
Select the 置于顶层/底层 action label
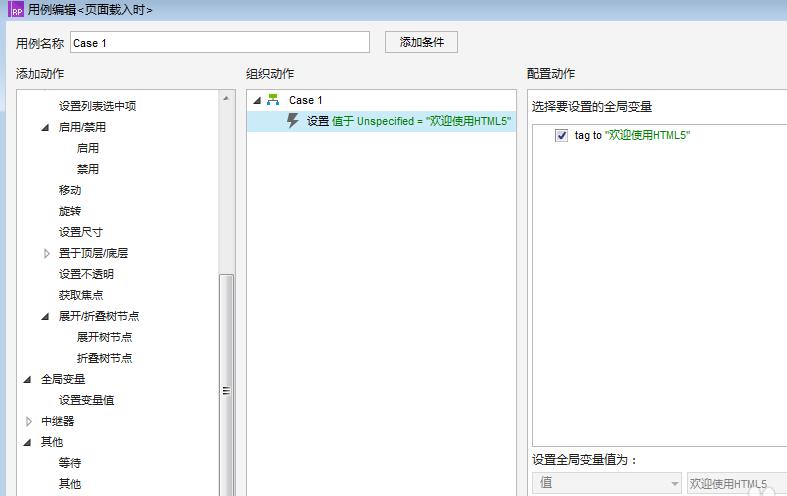click(93, 253)
